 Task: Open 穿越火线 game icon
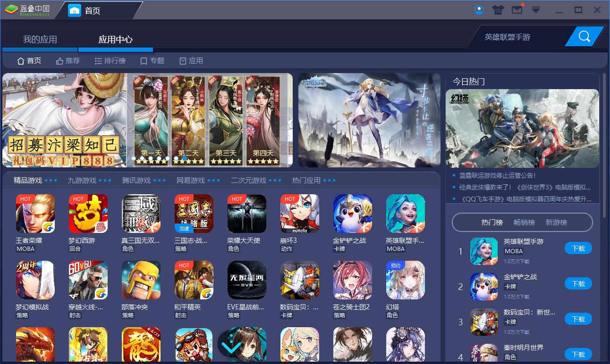[x=88, y=280]
